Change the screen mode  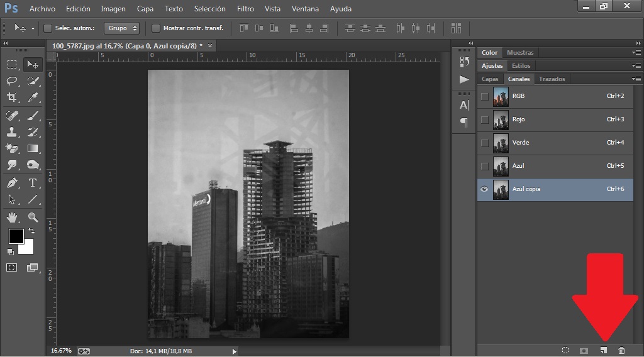pos(33,268)
